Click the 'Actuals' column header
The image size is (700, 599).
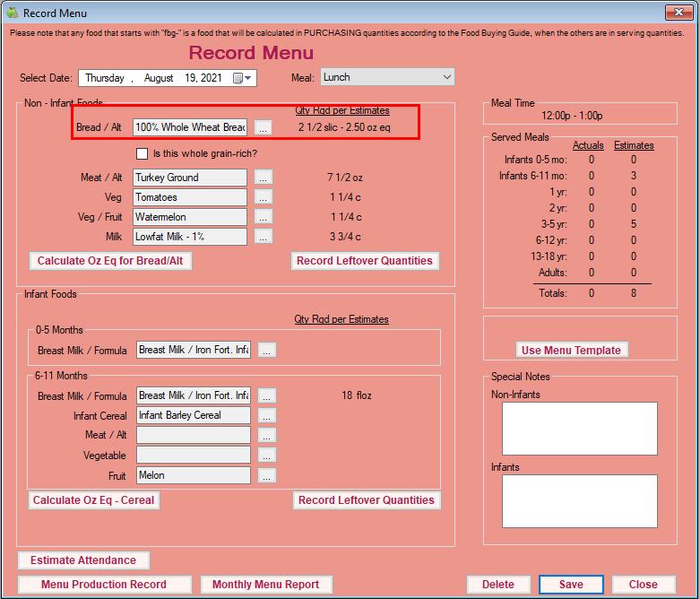pos(588,145)
